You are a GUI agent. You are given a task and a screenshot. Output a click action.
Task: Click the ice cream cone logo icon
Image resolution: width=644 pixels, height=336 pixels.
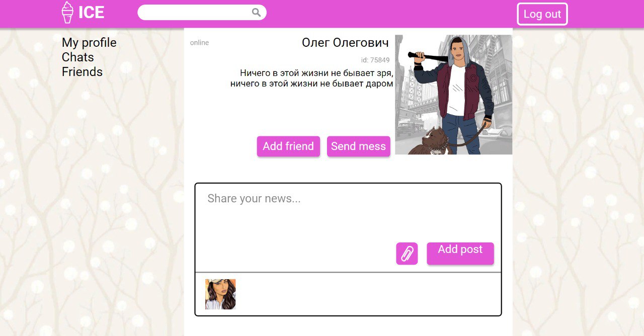point(67,13)
